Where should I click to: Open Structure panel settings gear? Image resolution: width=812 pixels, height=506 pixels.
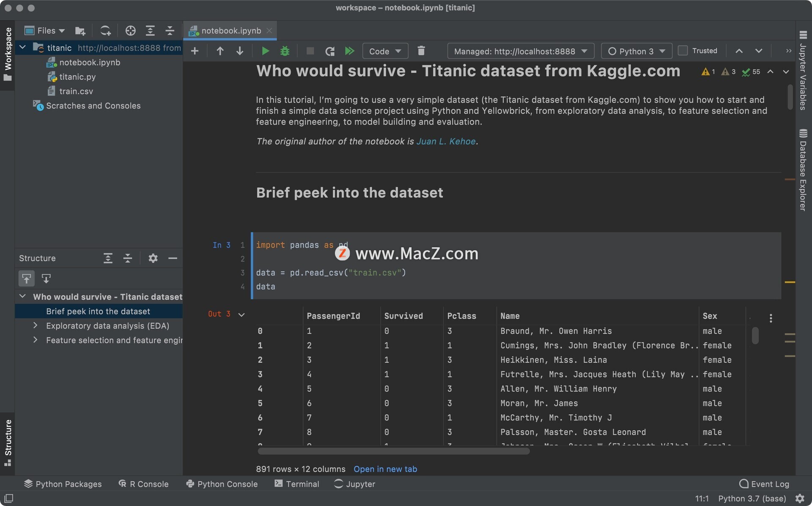coord(153,258)
